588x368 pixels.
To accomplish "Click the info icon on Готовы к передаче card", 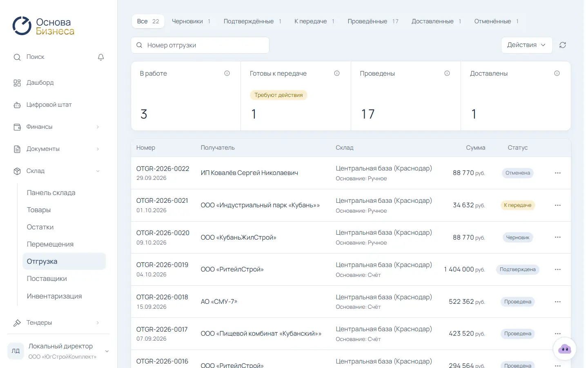I will point(337,73).
